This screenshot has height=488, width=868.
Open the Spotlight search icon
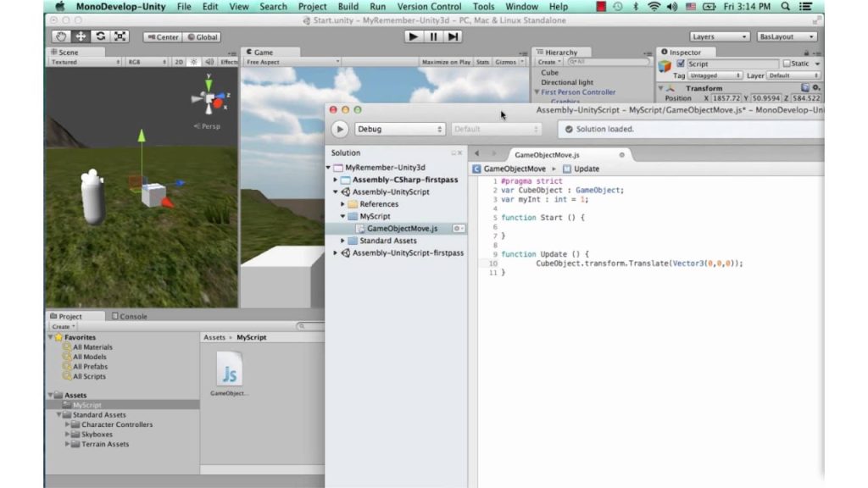(x=785, y=7)
